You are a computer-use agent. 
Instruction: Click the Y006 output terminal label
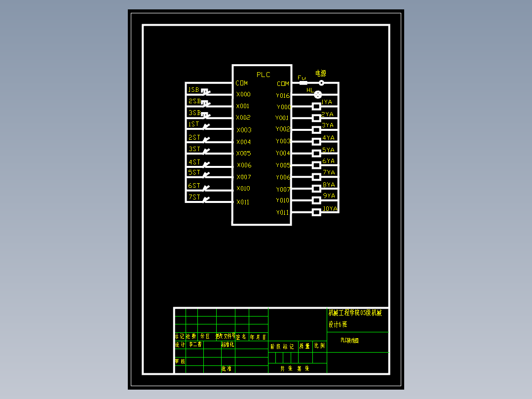283,177
